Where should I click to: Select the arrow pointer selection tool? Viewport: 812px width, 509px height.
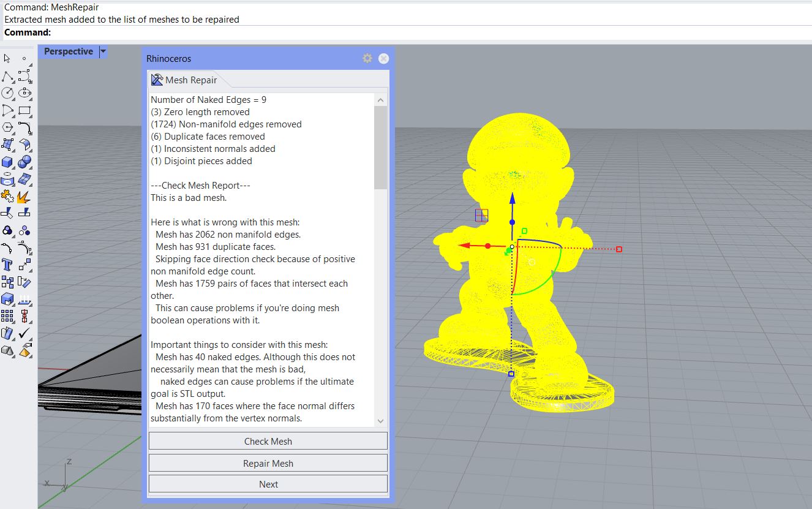pos(7,59)
